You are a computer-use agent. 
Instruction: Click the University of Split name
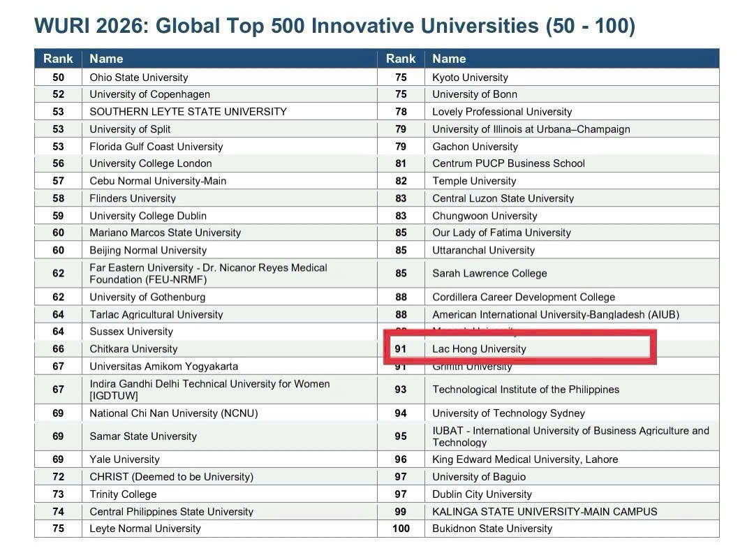(x=130, y=129)
